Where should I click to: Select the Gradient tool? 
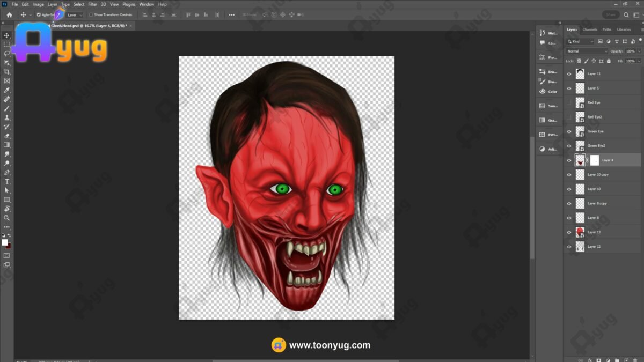(x=7, y=145)
